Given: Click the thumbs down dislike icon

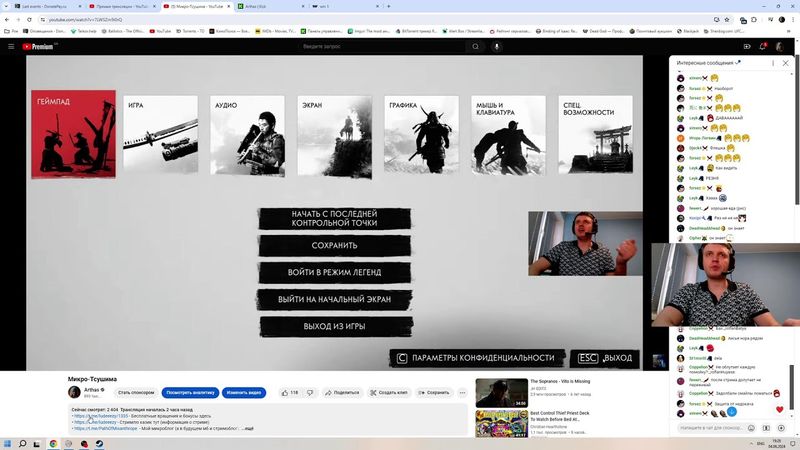Looking at the screenshot, I should coord(310,393).
